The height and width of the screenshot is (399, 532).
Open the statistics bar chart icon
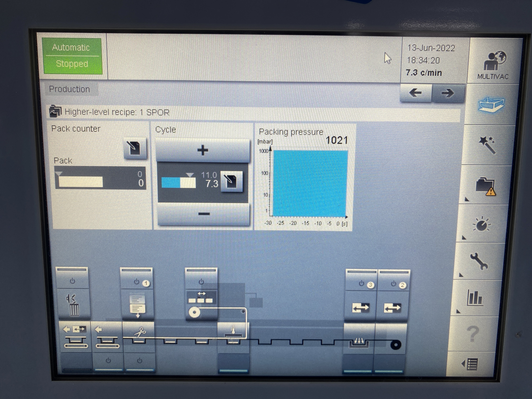click(475, 298)
